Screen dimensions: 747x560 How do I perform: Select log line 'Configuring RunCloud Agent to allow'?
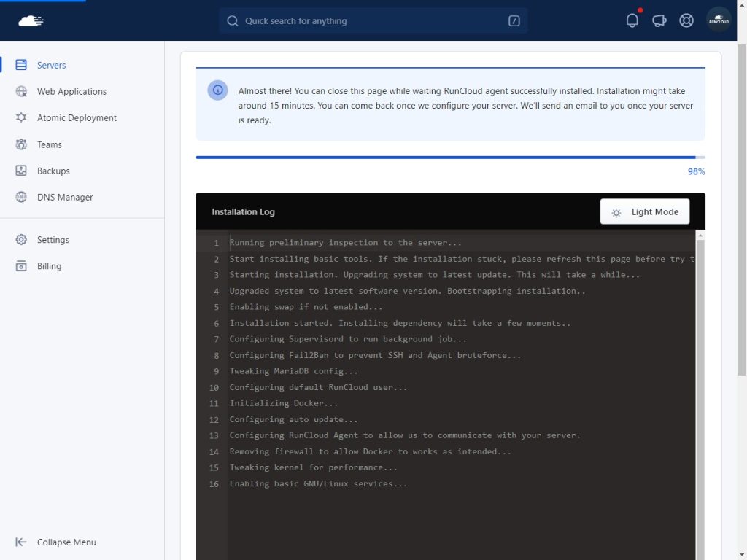tap(405, 435)
